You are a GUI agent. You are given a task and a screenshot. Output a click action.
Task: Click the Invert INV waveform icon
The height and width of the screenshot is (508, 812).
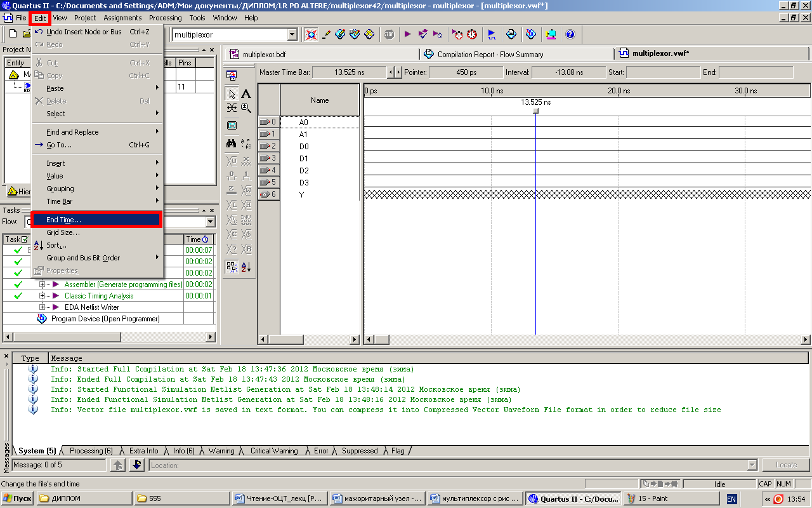pos(246,220)
